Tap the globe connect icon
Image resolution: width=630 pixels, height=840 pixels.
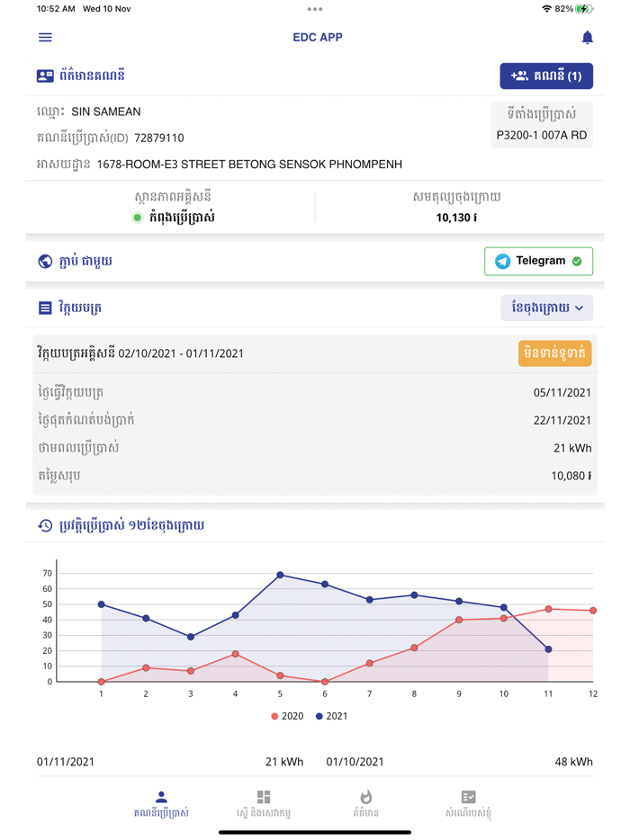[x=45, y=262]
